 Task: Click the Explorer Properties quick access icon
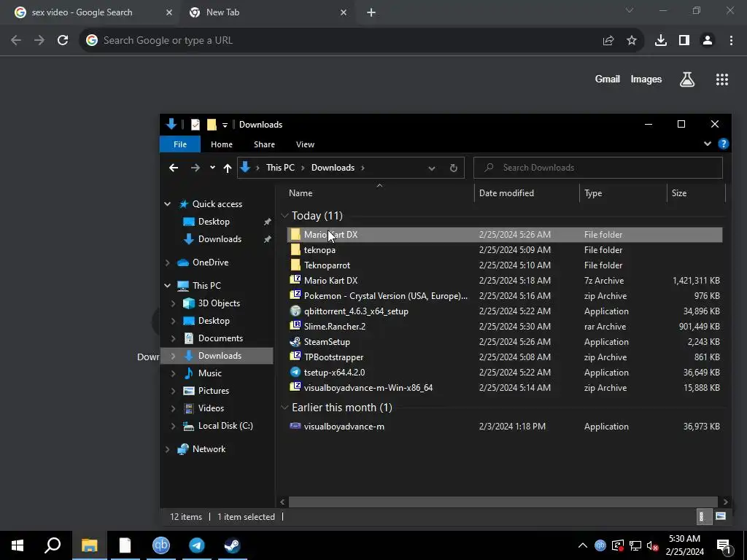196,125
